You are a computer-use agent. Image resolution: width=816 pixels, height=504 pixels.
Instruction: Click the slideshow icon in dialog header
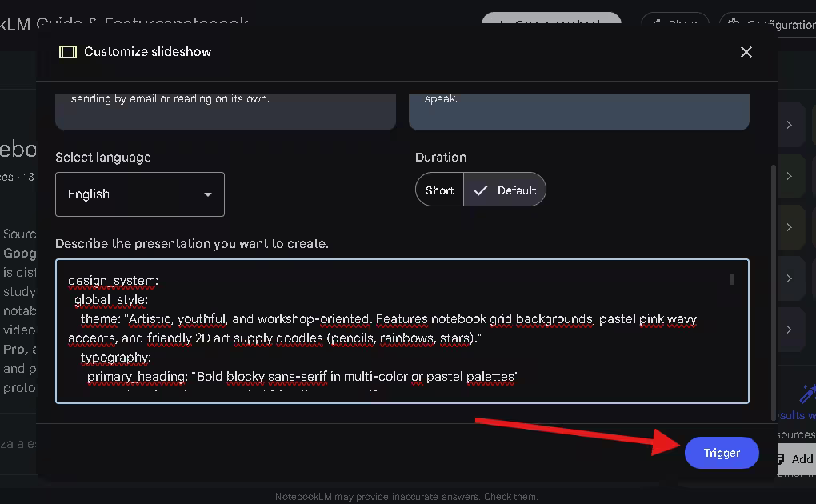[68, 52]
